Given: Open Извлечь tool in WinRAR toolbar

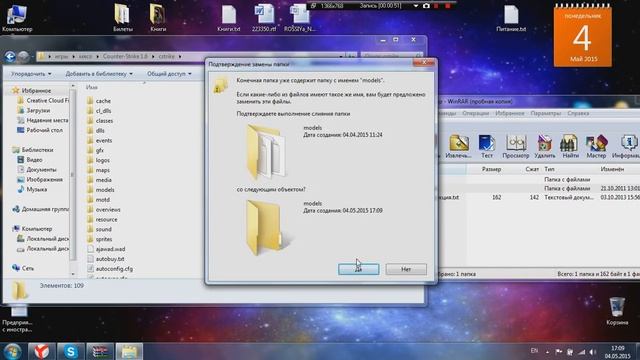Looking at the screenshot, I should coord(458,147).
